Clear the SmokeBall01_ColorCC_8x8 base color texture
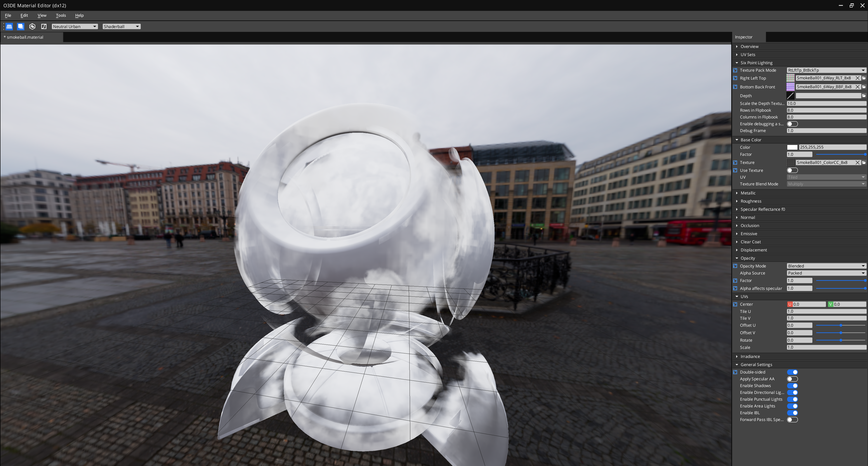 click(858, 162)
